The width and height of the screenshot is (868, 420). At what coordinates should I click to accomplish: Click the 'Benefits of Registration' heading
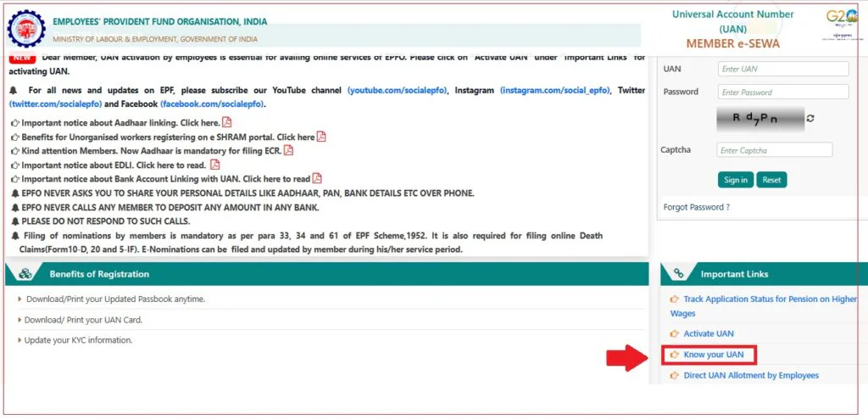point(99,274)
